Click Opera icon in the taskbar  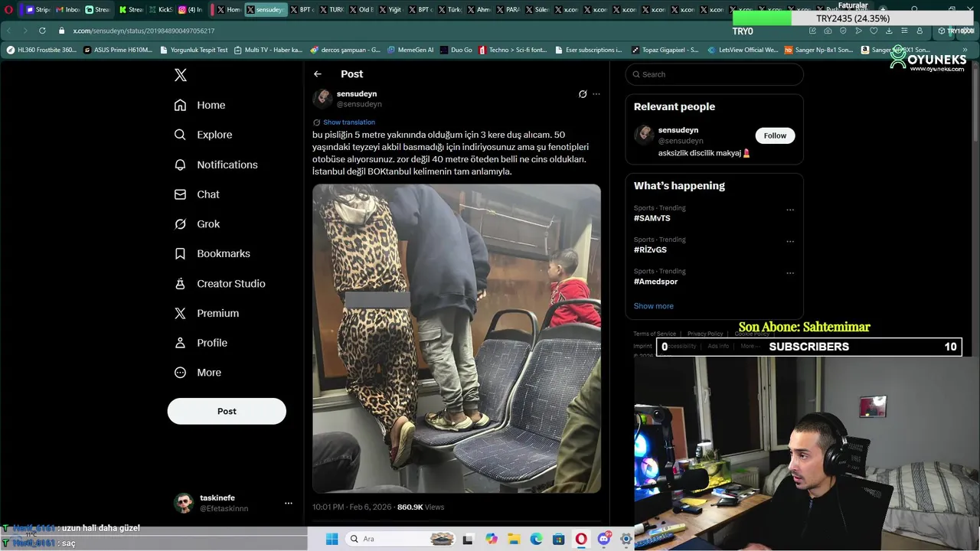tap(581, 540)
